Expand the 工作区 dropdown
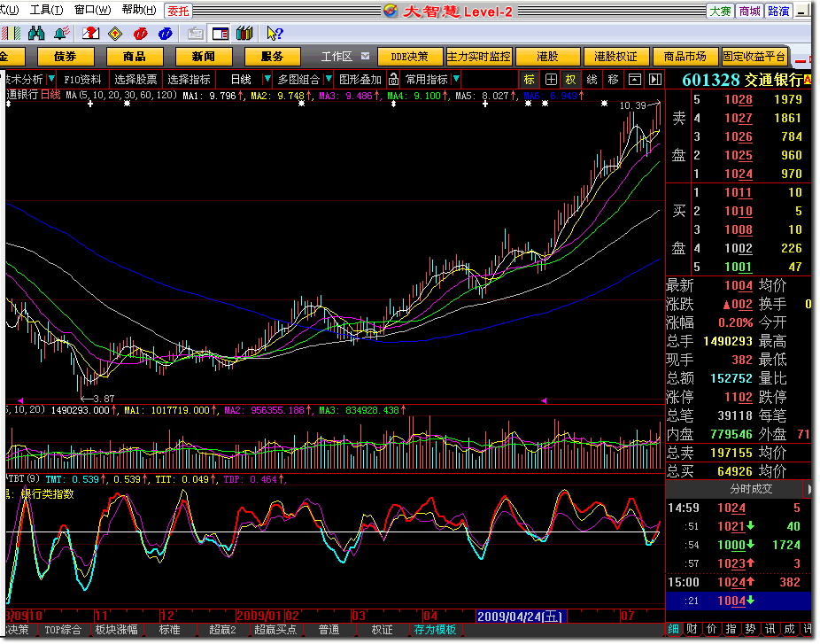 [365, 56]
